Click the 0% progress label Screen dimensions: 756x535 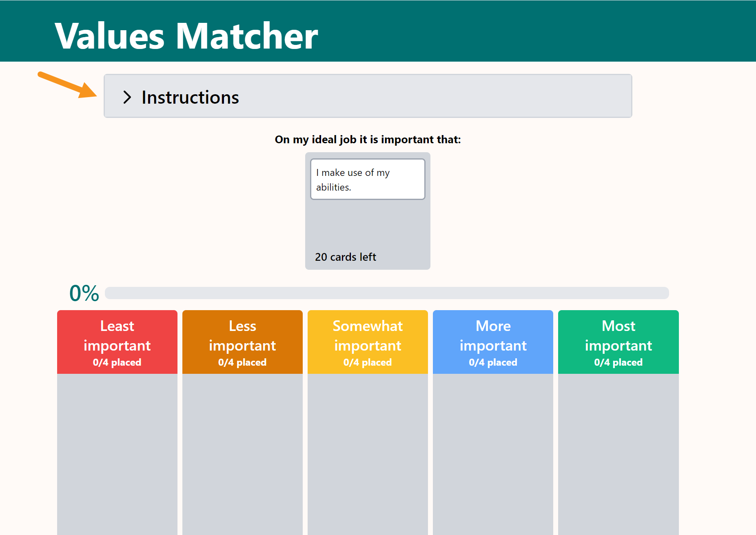point(84,293)
